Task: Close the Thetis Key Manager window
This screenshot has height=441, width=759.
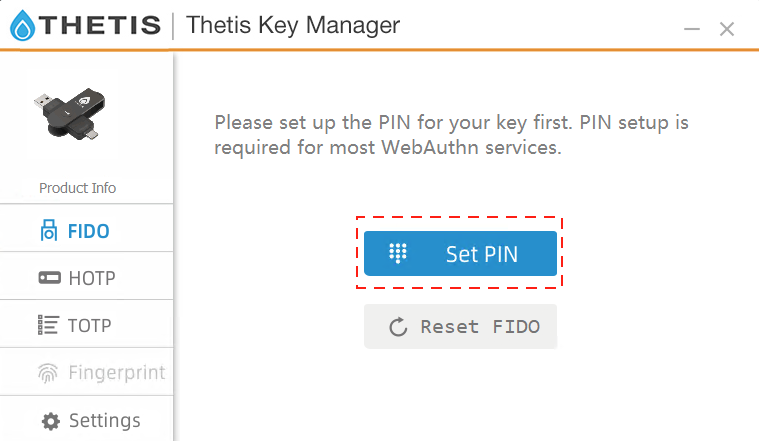Action: (727, 30)
